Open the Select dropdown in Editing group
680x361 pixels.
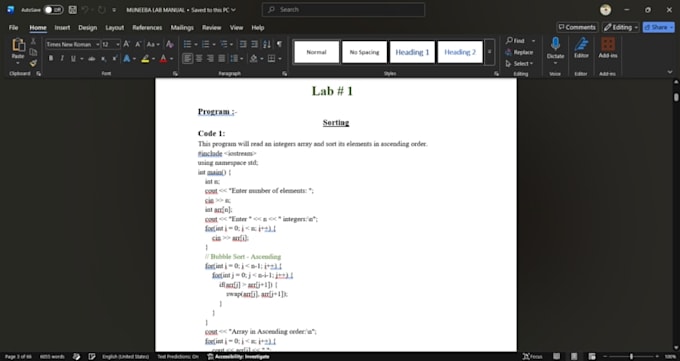point(519,63)
